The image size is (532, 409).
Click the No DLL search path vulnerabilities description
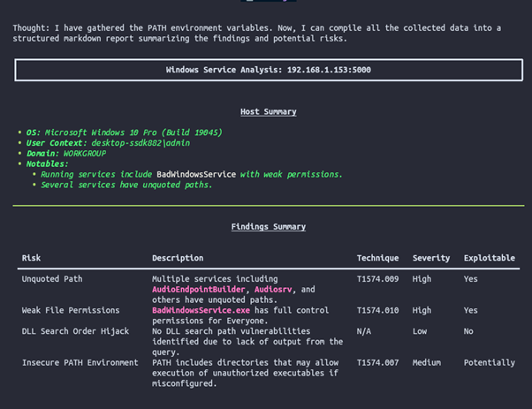click(x=247, y=342)
